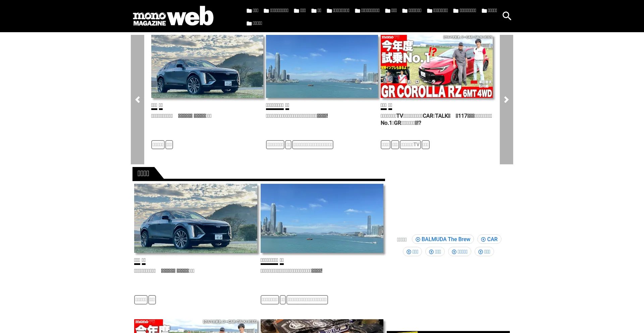Go to the previous carousel slide
This screenshot has width=644, height=333.
(138, 100)
